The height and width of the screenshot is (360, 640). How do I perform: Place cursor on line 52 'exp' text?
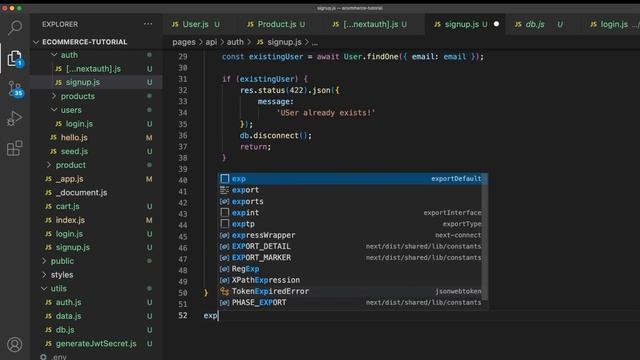coord(211,316)
